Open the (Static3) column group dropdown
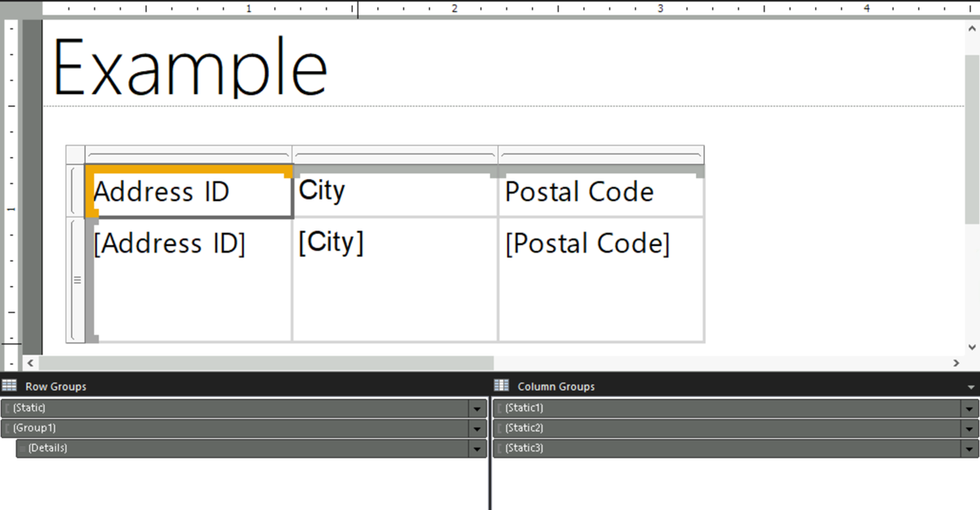The image size is (980, 510). 968,448
